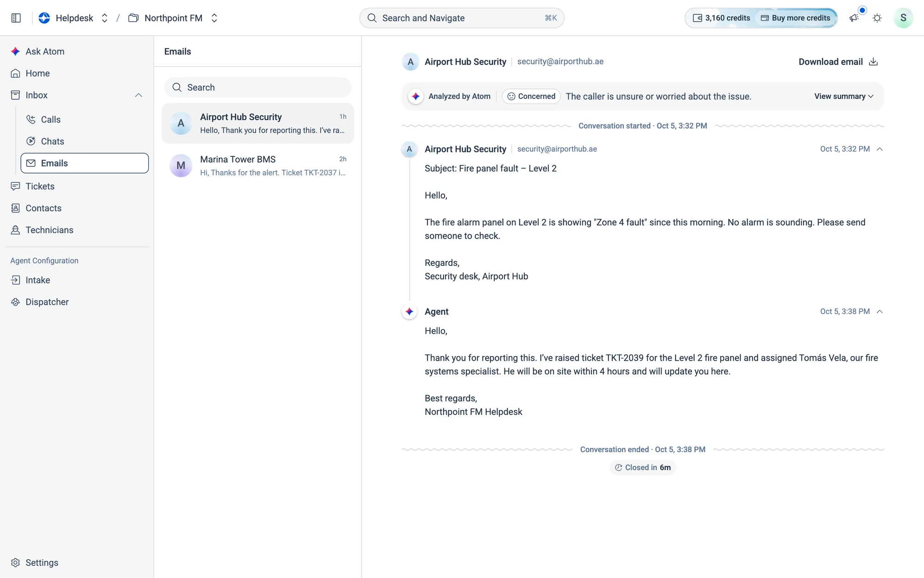Click the ⌘K shortcut hint
Image resolution: width=924 pixels, height=578 pixels.
(x=550, y=18)
